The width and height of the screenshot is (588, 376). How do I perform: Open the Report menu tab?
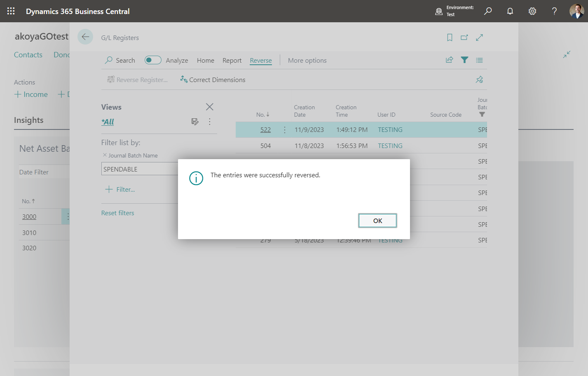(x=232, y=61)
